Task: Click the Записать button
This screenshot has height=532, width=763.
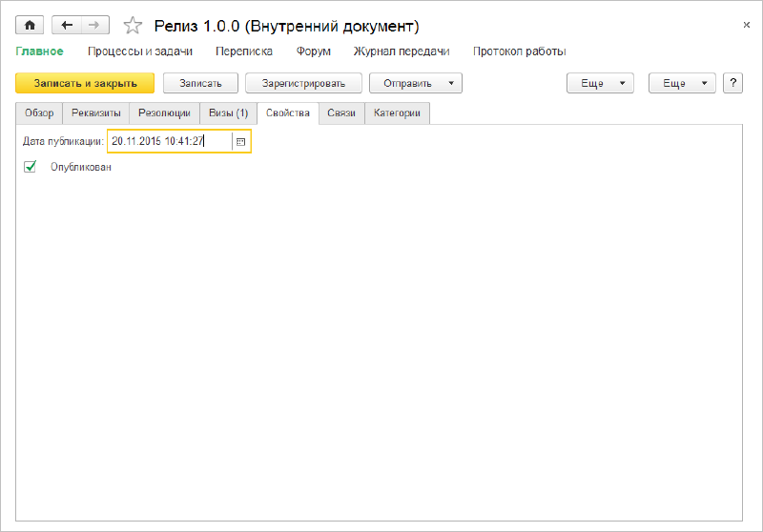Action: point(200,83)
